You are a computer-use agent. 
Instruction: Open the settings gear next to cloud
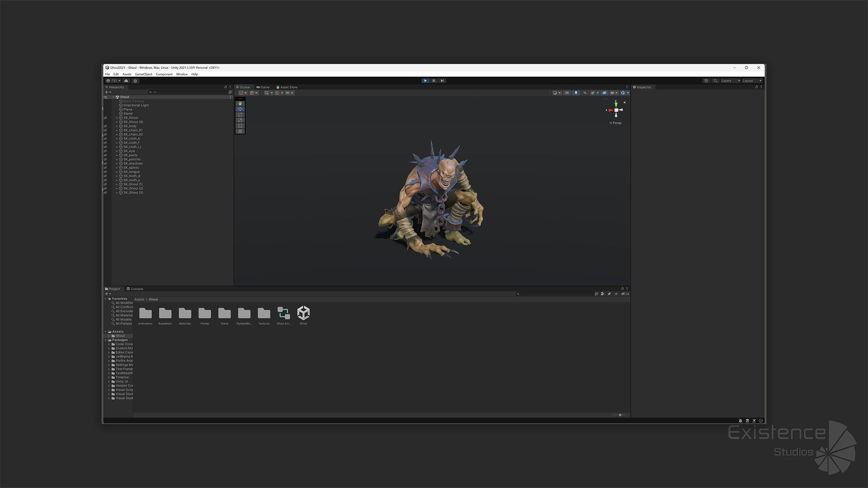pyautogui.click(x=135, y=81)
